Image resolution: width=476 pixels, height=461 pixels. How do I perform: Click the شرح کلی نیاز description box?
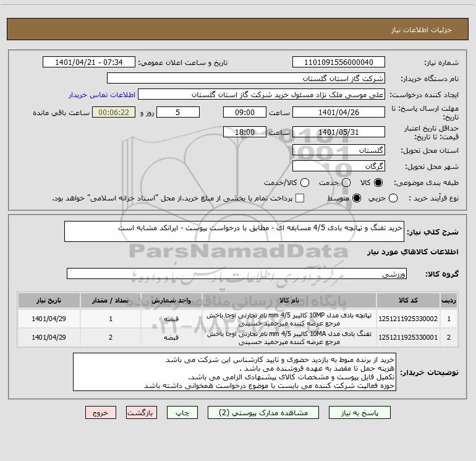pos(234,231)
